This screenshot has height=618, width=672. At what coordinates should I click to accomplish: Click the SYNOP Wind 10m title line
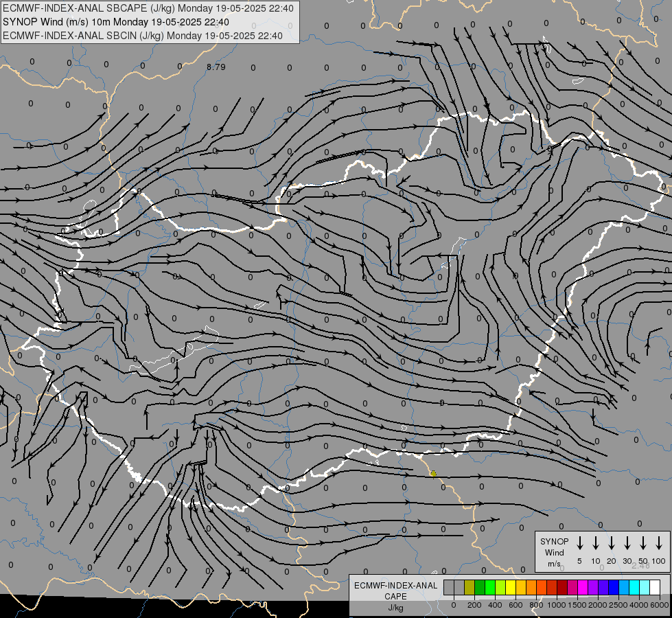pos(116,22)
